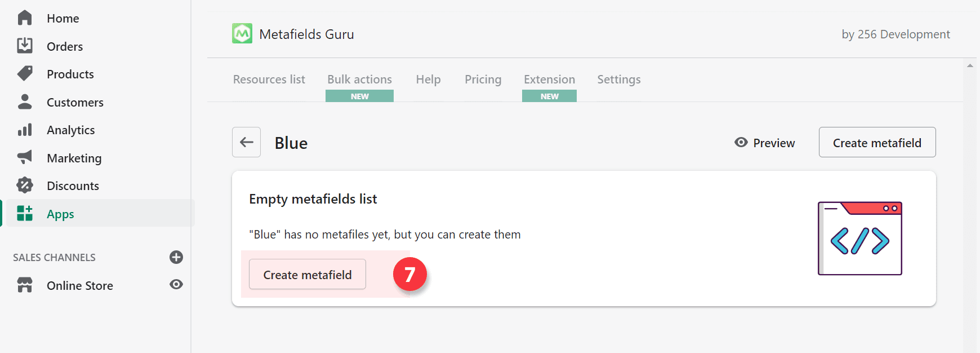Open Orders via its inbox icon
The width and height of the screenshot is (980, 353).
pyautogui.click(x=25, y=46)
